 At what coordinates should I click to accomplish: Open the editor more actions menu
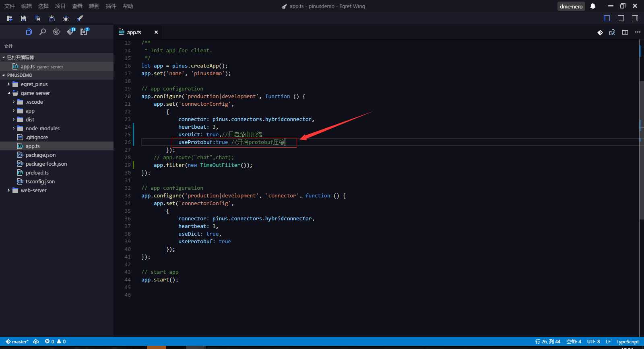638,32
